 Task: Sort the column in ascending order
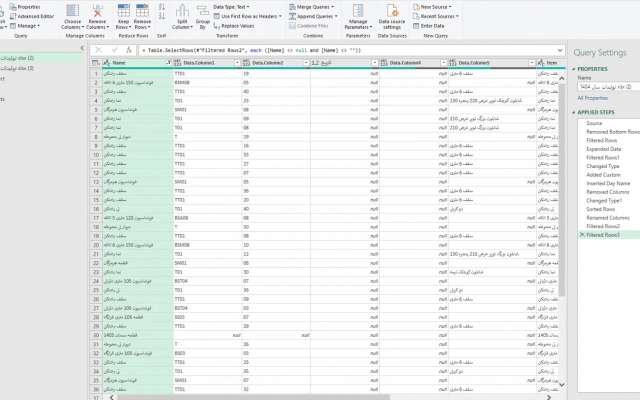(162, 7)
